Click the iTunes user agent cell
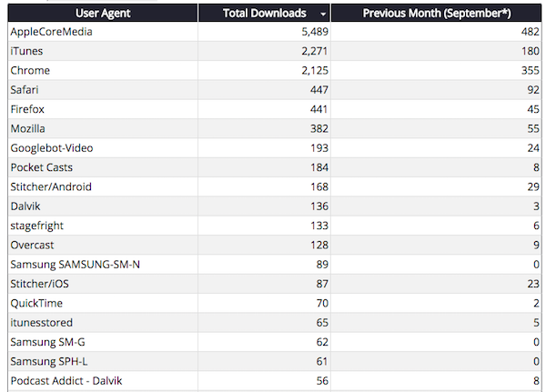The height and width of the screenshot is (392, 546). click(x=26, y=51)
